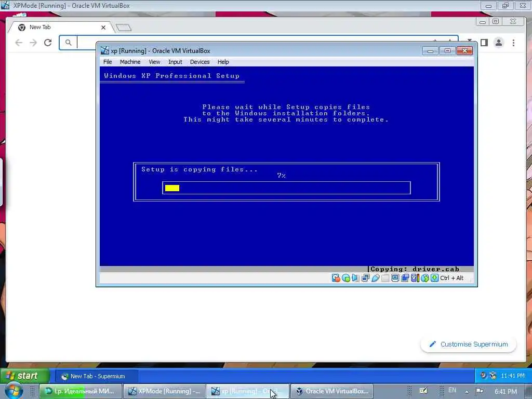This screenshot has height=399, width=532.
Task: Open the Help menu
Action: pos(223,62)
